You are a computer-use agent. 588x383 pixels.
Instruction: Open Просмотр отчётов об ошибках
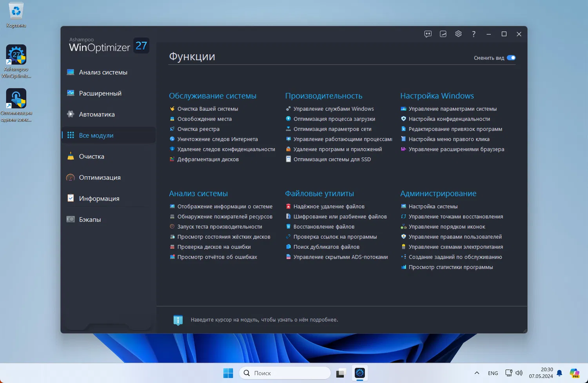pos(217,257)
